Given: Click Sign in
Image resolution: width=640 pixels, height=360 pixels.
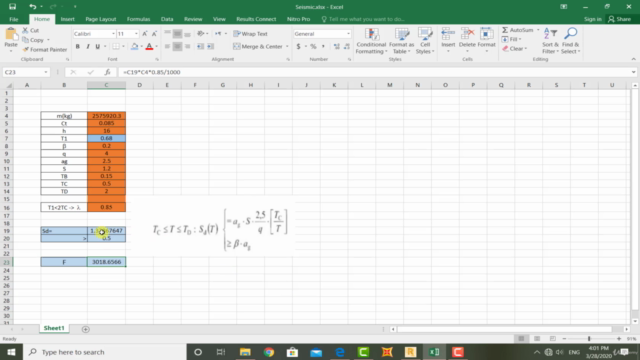Looking at the screenshot, I should pos(593,19).
